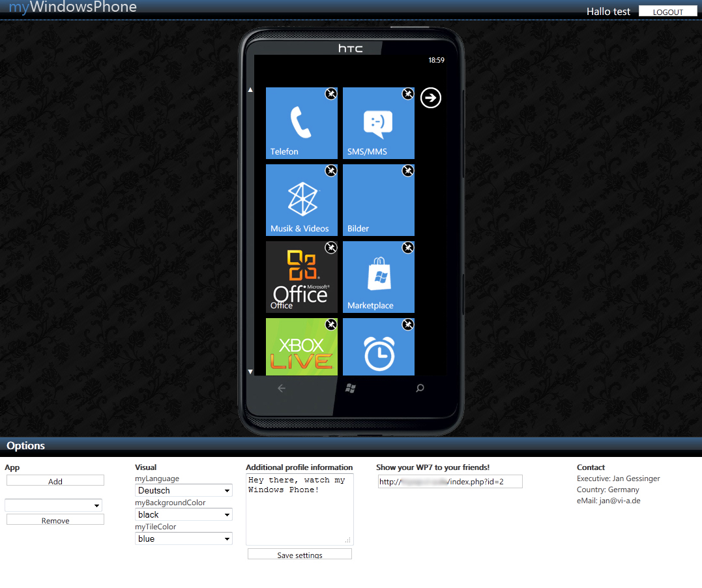Click the Add app button
702x588 pixels.
55,481
